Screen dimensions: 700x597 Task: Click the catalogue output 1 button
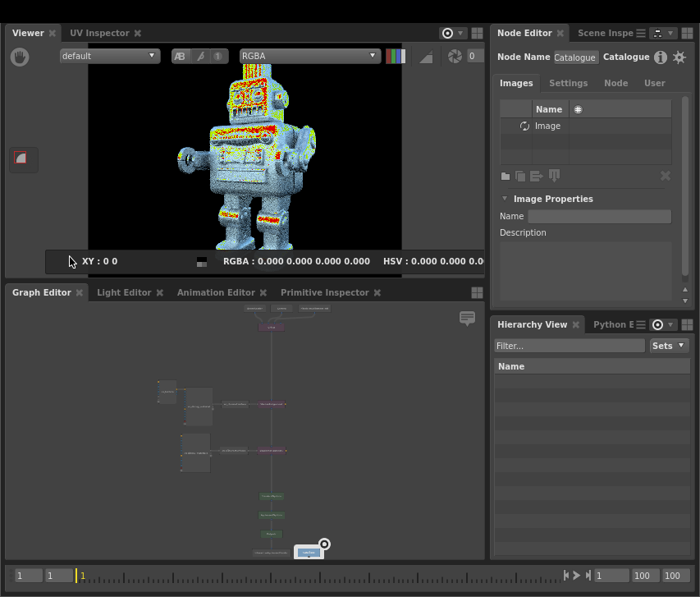[218, 57]
